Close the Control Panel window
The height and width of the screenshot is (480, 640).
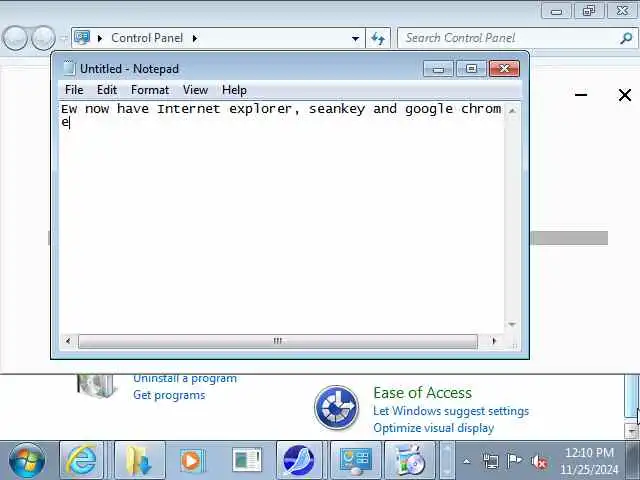(x=622, y=11)
